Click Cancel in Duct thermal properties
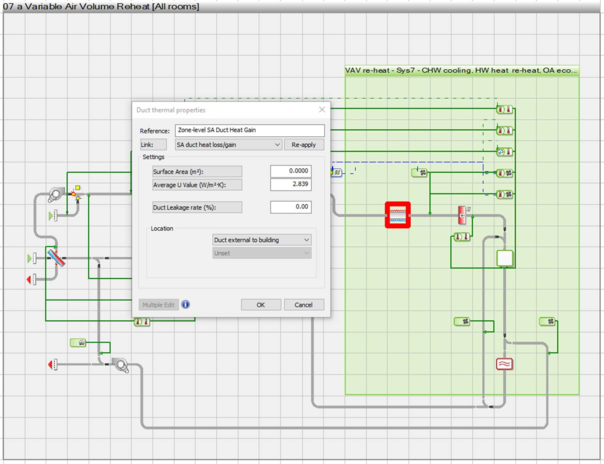 [x=304, y=304]
